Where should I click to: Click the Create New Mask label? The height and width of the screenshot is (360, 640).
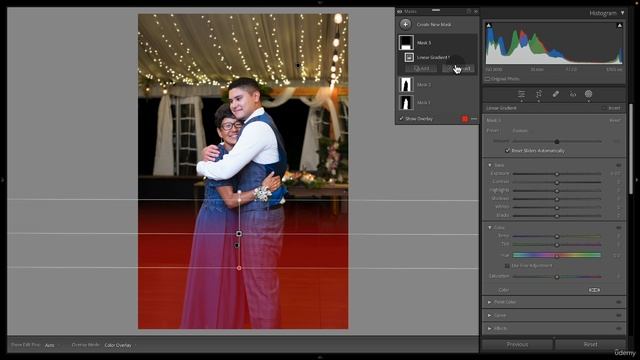(434, 24)
